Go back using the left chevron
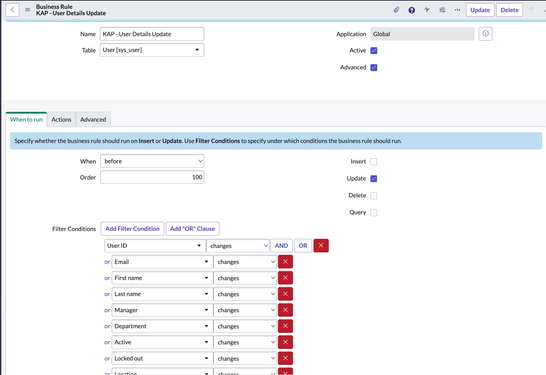Viewport: 546px width, 375px height. click(13, 10)
